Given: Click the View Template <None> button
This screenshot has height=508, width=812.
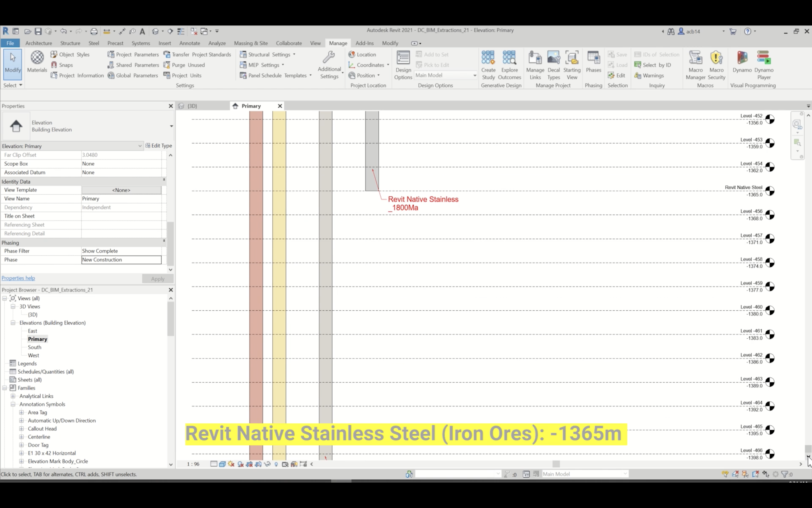Looking at the screenshot, I should pos(121,190).
